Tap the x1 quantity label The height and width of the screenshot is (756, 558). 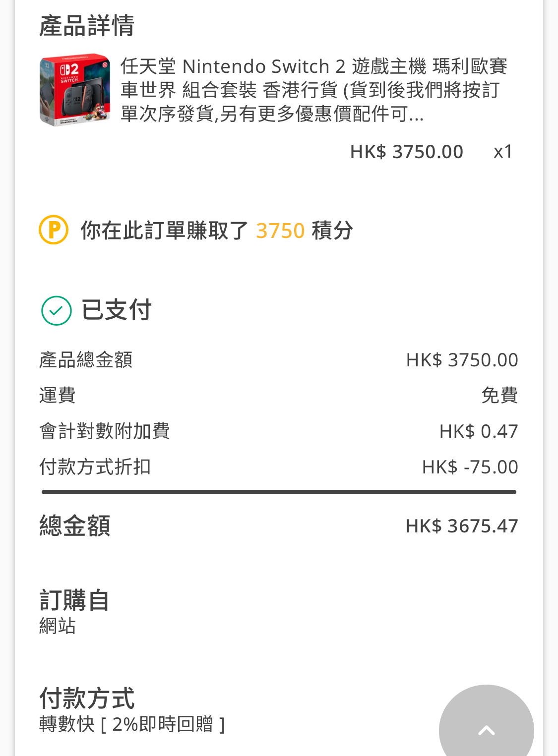coord(503,152)
